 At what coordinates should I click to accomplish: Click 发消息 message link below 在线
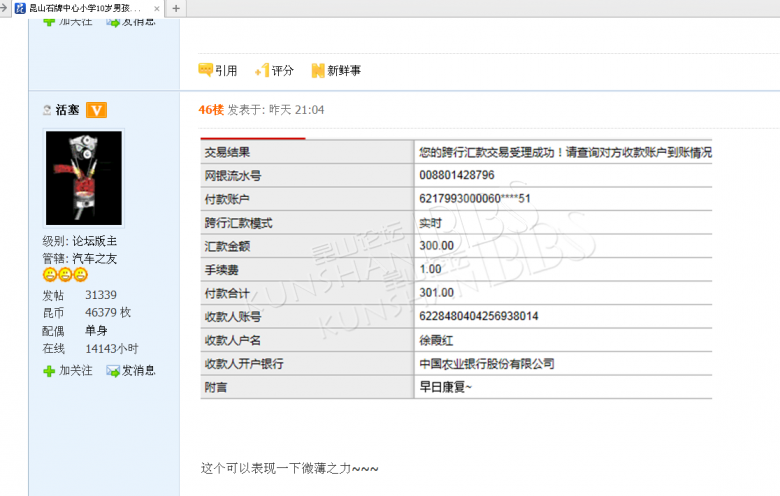click(139, 371)
